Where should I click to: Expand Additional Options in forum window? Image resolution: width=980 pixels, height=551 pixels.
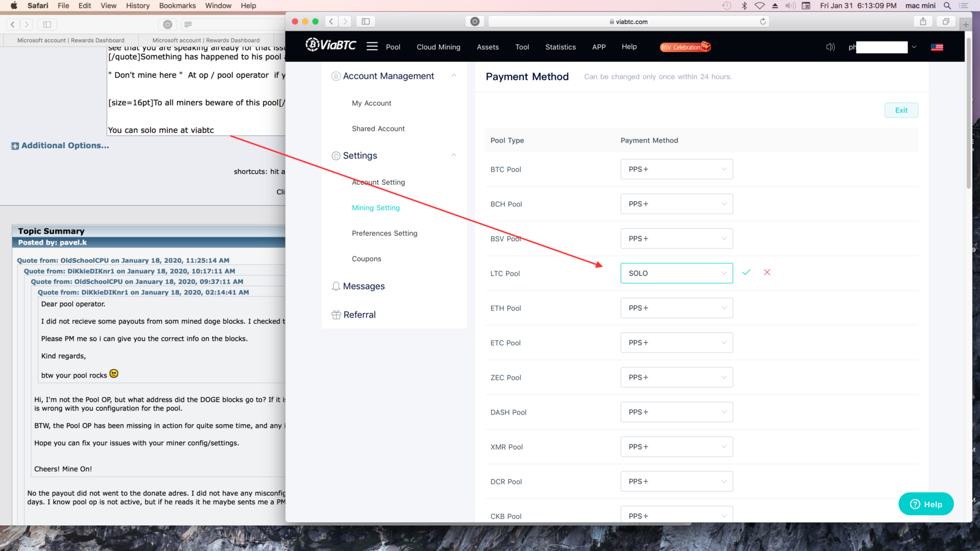coord(60,146)
